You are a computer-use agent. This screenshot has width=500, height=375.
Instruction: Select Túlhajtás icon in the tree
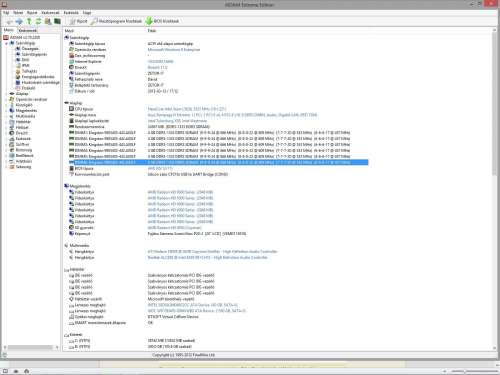point(18,71)
